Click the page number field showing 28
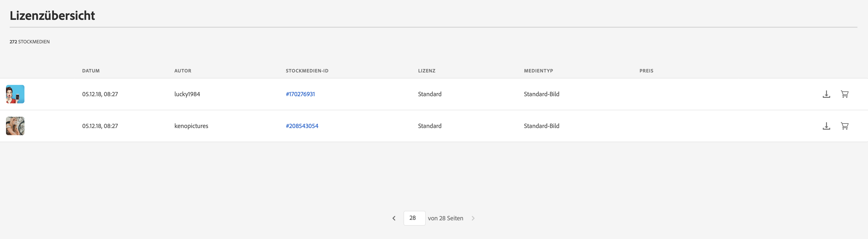 (x=414, y=218)
